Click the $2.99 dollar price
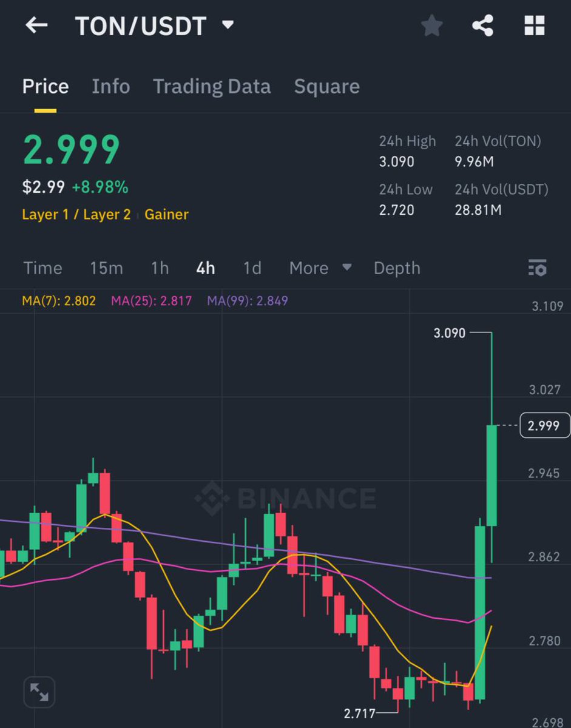This screenshot has height=728, width=571. [x=44, y=187]
